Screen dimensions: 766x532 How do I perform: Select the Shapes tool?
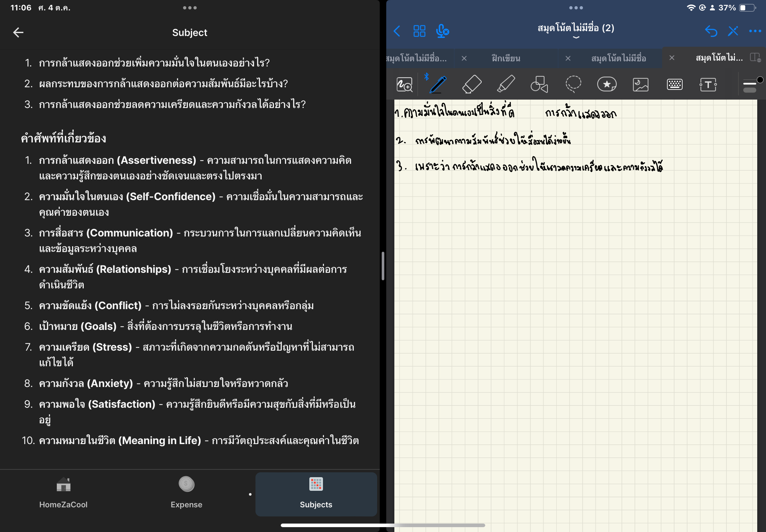point(539,84)
